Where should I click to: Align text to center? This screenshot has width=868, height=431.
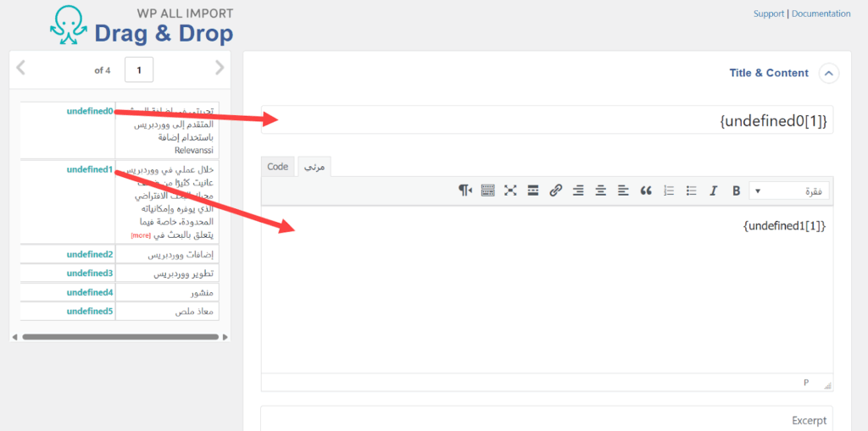[601, 191]
